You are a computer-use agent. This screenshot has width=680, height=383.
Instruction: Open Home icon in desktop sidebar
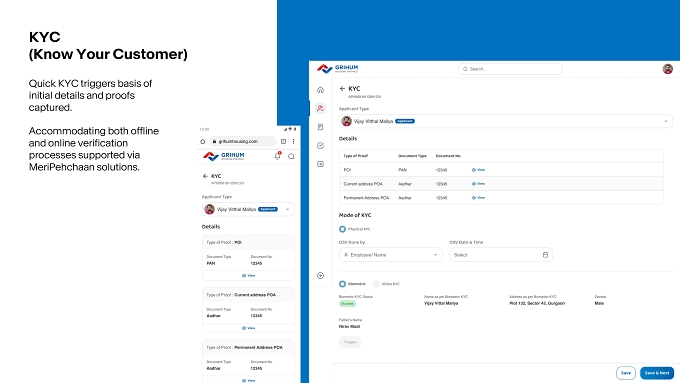pyautogui.click(x=320, y=90)
